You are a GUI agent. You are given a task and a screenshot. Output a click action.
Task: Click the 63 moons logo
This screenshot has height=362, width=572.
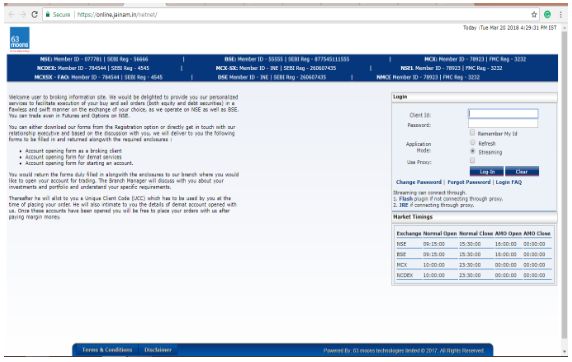20,39
